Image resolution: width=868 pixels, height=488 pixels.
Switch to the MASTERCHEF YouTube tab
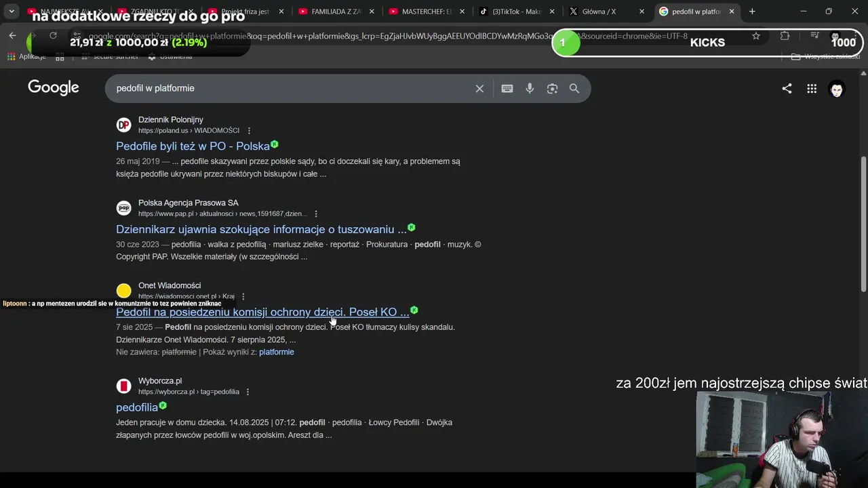click(427, 12)
